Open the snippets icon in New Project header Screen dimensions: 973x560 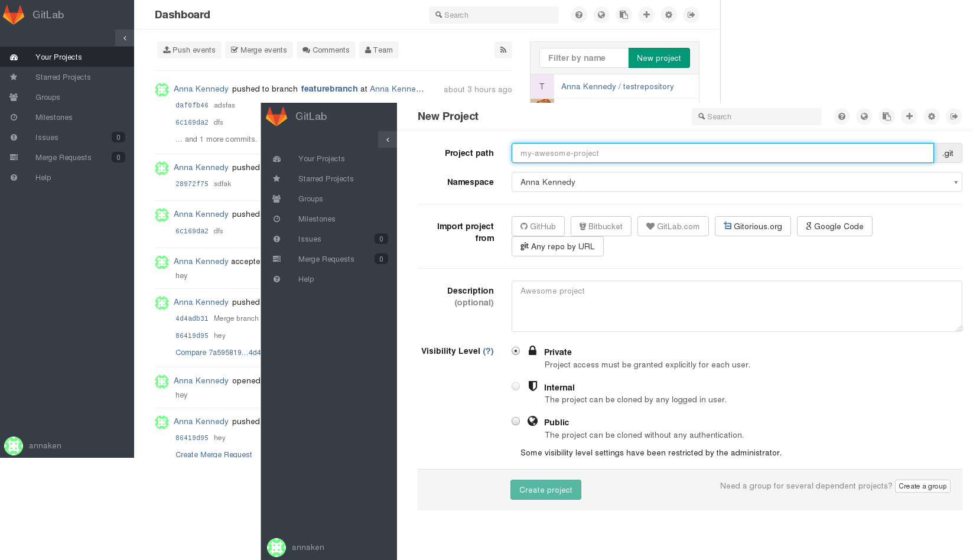coord(887,116)
